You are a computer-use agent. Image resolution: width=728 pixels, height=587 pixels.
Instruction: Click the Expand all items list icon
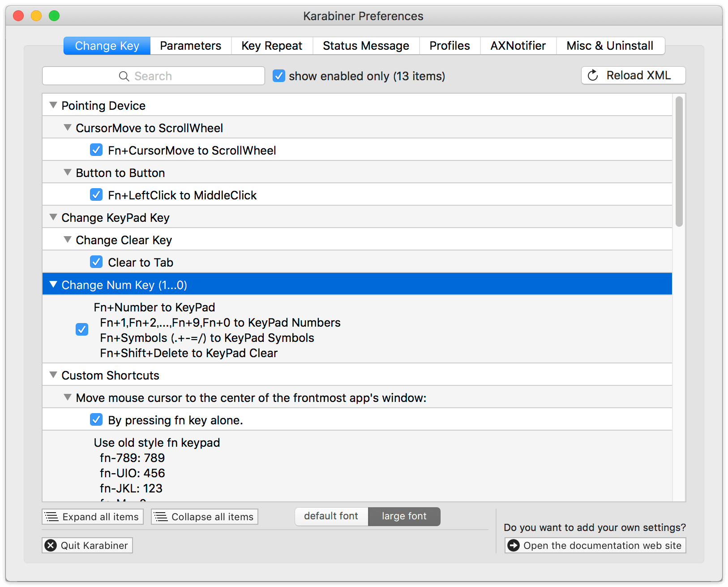tap(52, 517)
